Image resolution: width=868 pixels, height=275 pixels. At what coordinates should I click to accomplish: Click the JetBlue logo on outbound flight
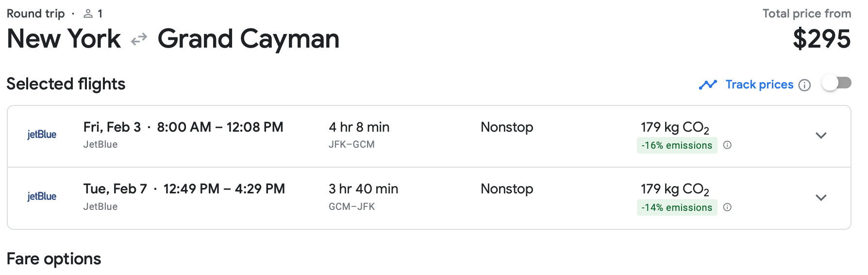click(x=42, y=135)
